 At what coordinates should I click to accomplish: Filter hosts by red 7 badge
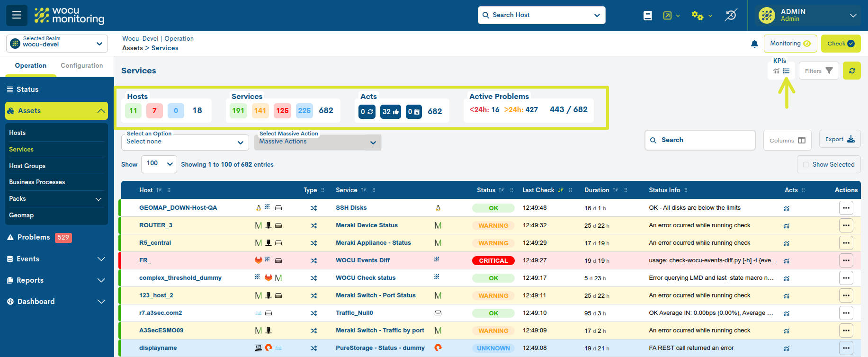pyautogui.click(x=154, y=111)
